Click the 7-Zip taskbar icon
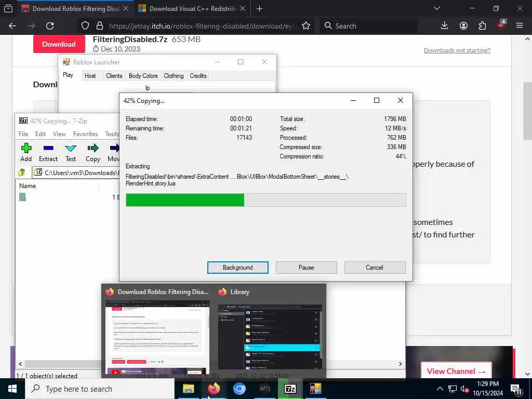 290,389
